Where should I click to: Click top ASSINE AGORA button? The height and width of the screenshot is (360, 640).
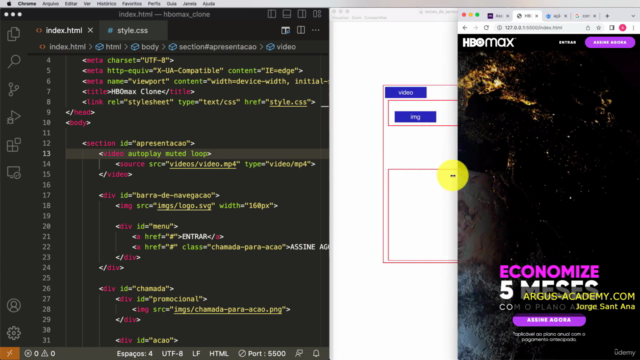[610, 42]
